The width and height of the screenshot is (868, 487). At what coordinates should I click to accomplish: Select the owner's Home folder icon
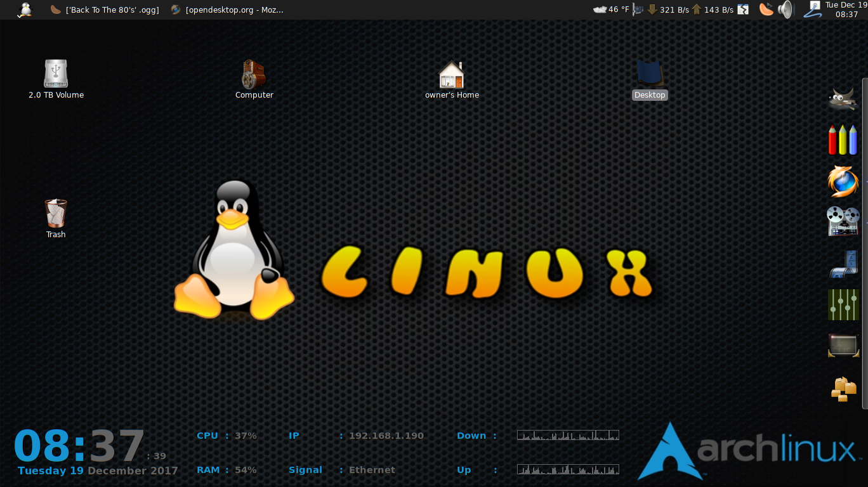click(x=452, y=74)
